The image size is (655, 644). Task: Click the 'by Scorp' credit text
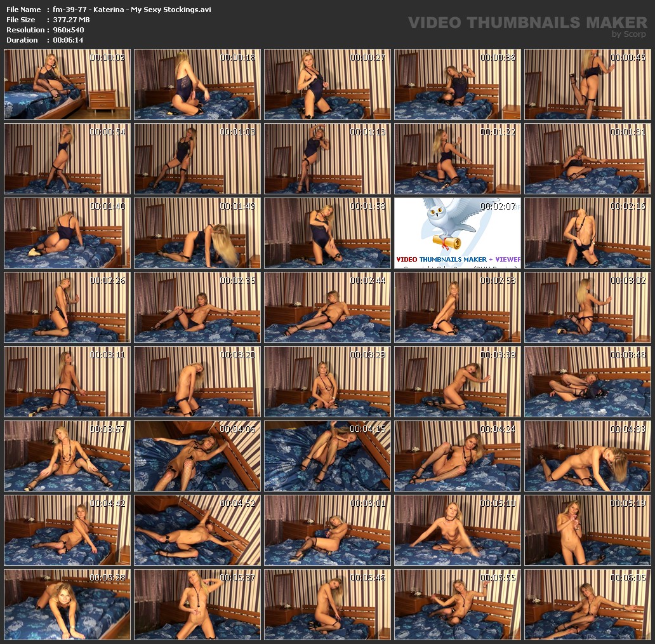(628, 34)
